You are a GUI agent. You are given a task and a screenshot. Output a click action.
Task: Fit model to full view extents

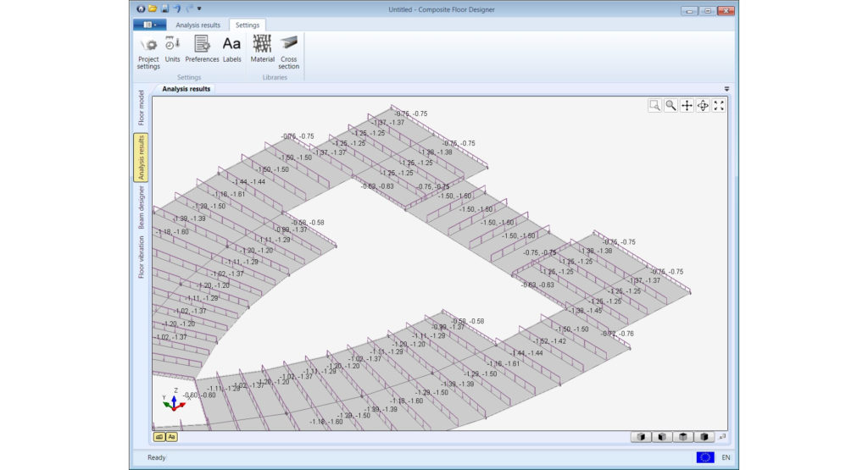click(719, 106)
